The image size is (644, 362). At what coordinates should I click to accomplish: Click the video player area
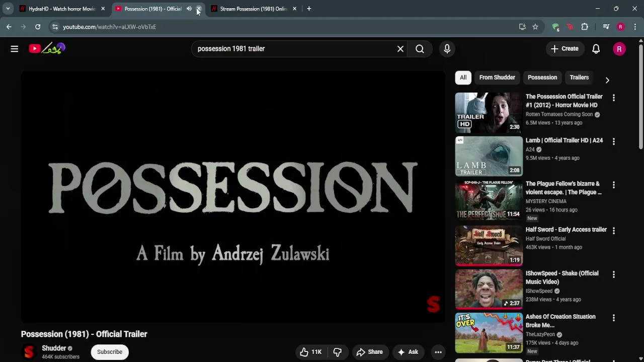tap(233, 197)
